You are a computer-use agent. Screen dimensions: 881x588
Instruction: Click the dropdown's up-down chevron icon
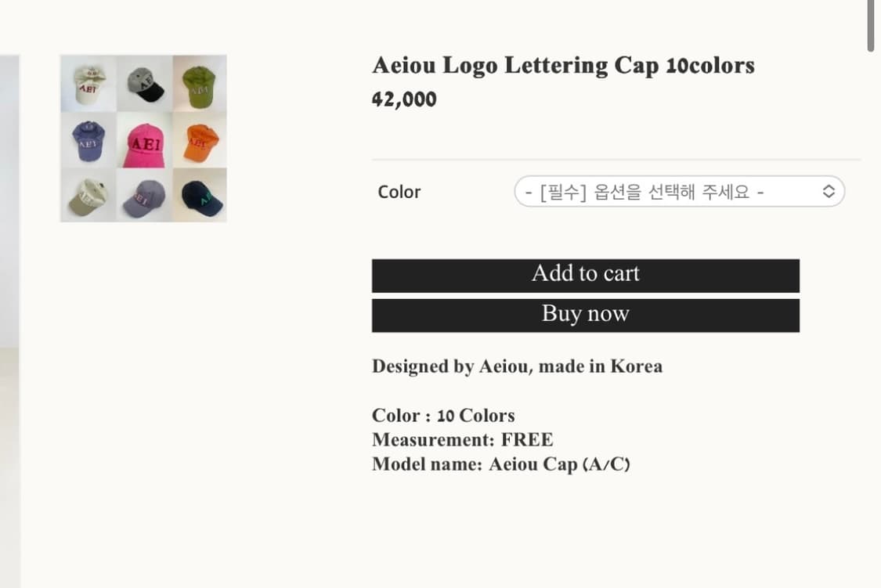point(829,191)
